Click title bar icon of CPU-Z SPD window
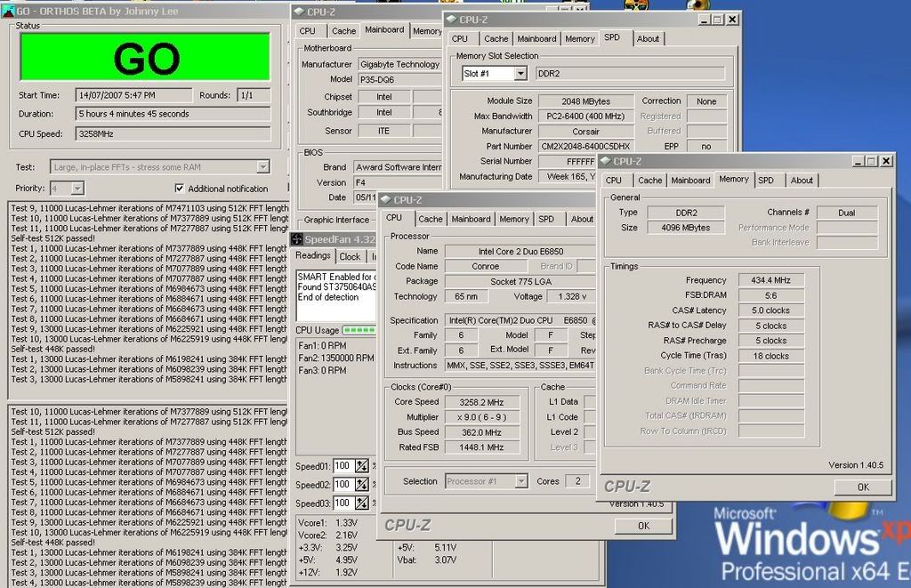The height and width of the screenshot is (588, 911). (451, 20)
